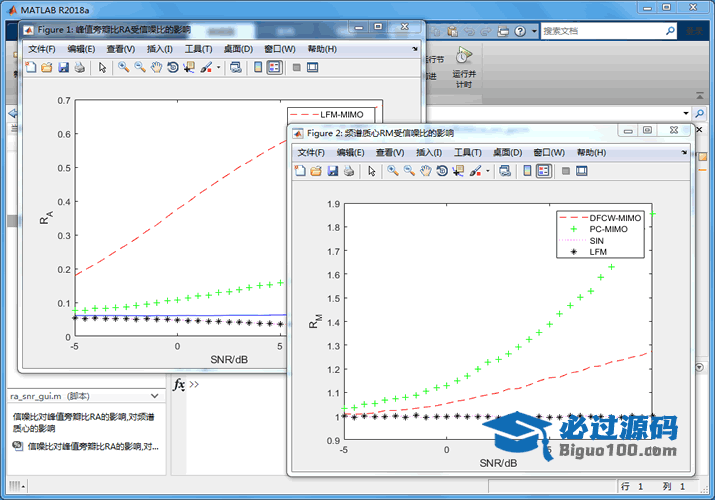Open file icon in Figure 1 toolbar
The height and width of the screenshot is (500, 715).
point(47,67)
